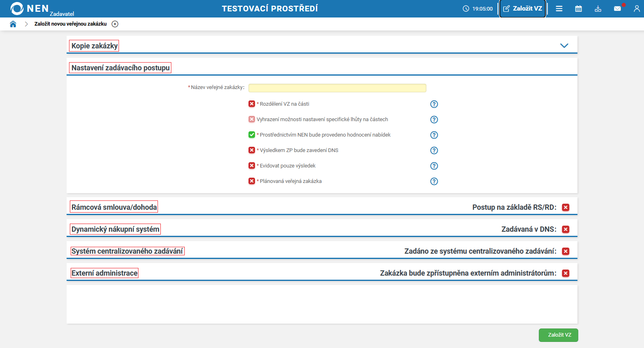Click the NEN logo in header

pyautogui.click(x=30, y=9)
